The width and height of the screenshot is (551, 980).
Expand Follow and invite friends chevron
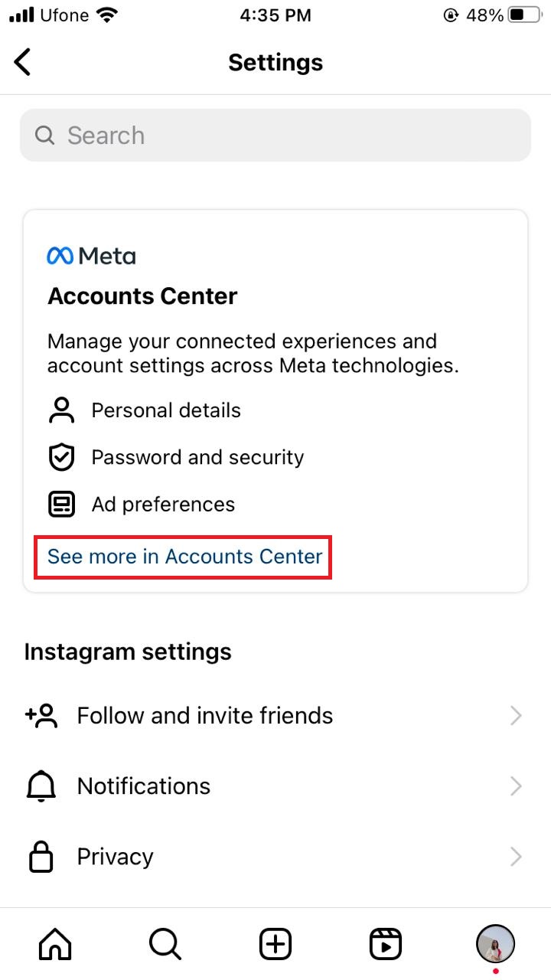[516, 716]
